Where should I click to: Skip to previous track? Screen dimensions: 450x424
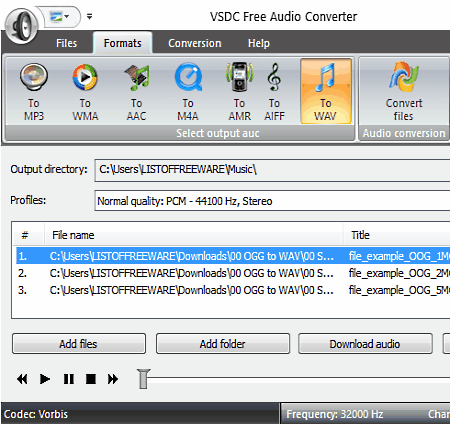pos(22,379)
